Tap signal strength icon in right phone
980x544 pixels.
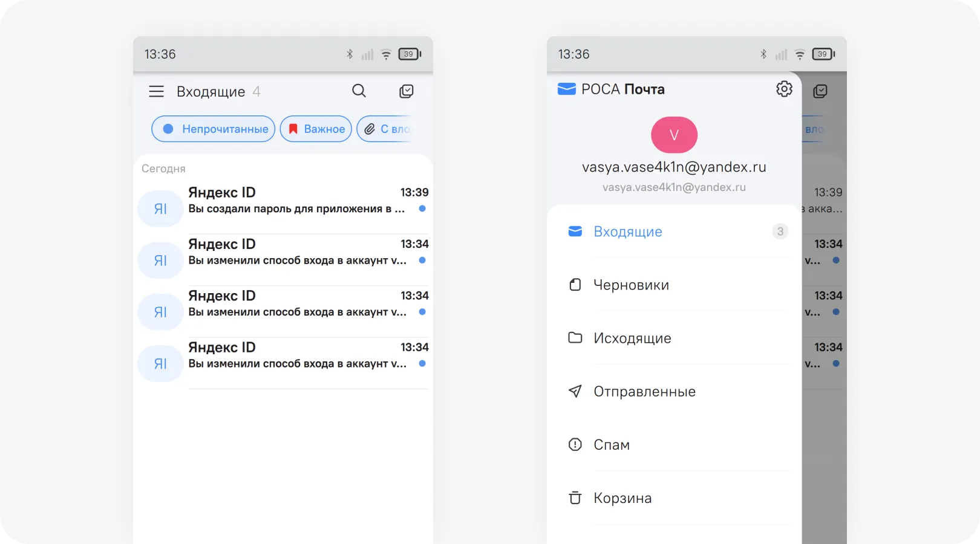coord(782,54)
